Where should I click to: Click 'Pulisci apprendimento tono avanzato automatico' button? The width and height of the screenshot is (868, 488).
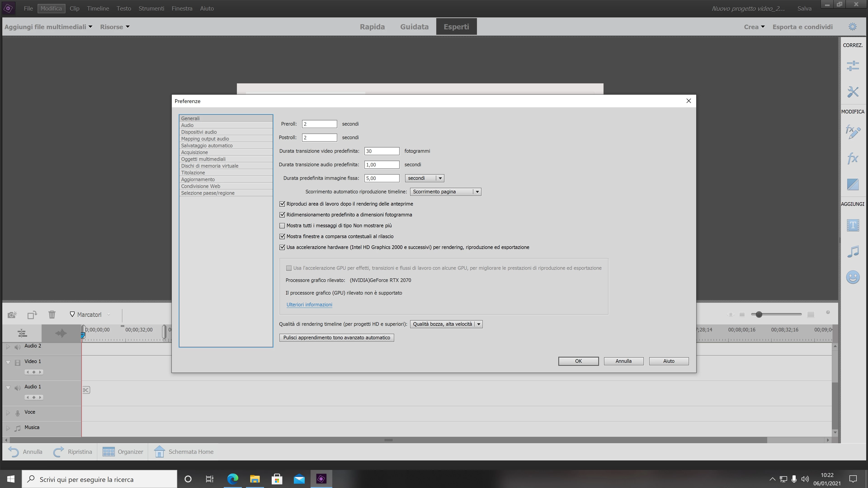click(336, 338)
